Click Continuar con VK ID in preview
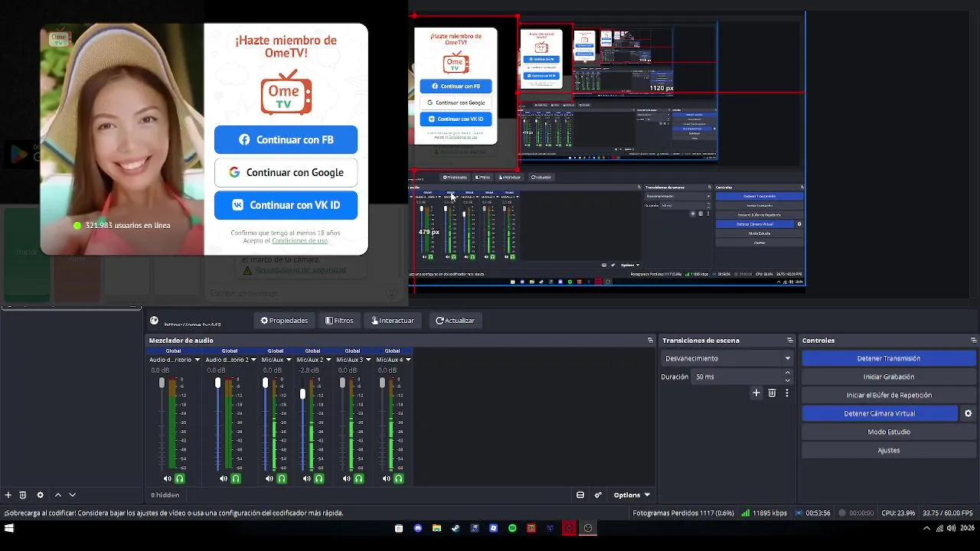The width and height of the screenshot is (980, 551). (286, 205)
